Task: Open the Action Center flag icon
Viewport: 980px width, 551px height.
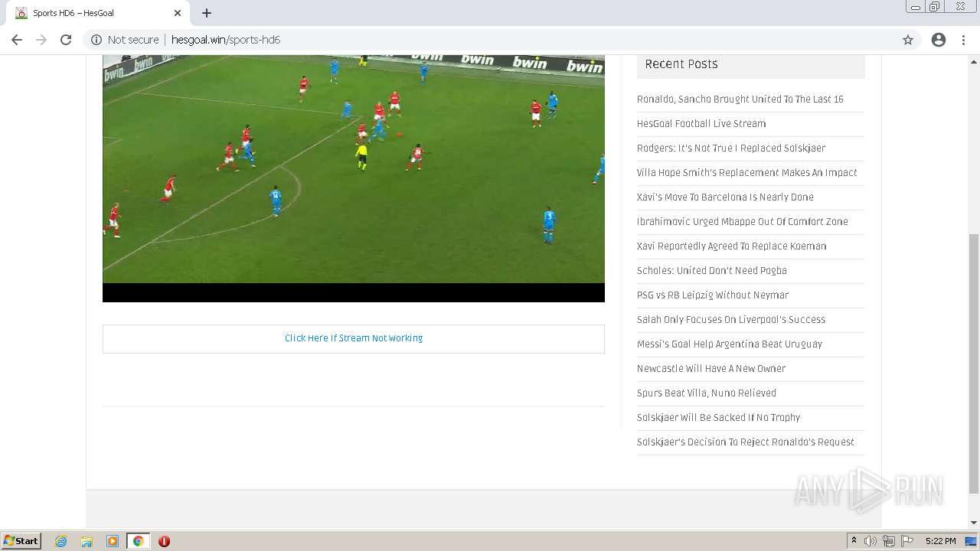Action: click(x=907, y=541)
